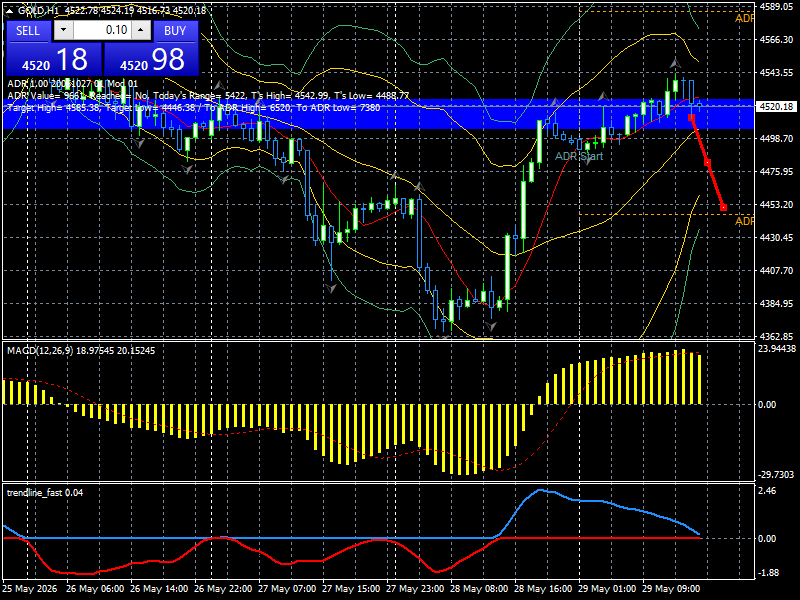
Task: Click the 0.10 lot volume field
Action: (x=102, y=30)
